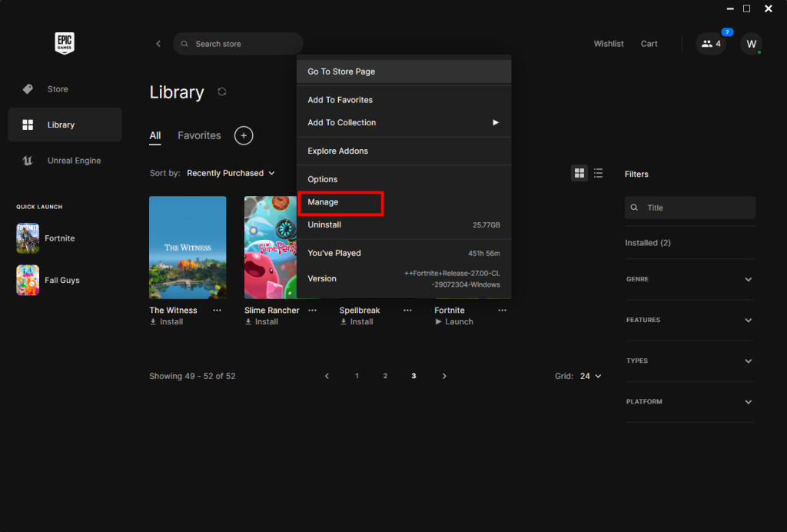Switch to the All tab
787x532 pixels.
(x=155, y=135)
